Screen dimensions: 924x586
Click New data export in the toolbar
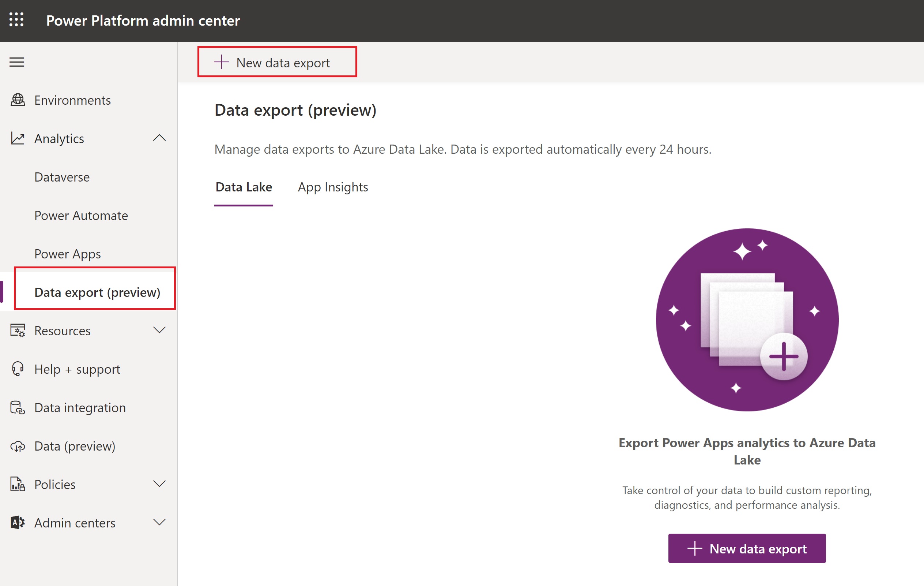(277, 63)
